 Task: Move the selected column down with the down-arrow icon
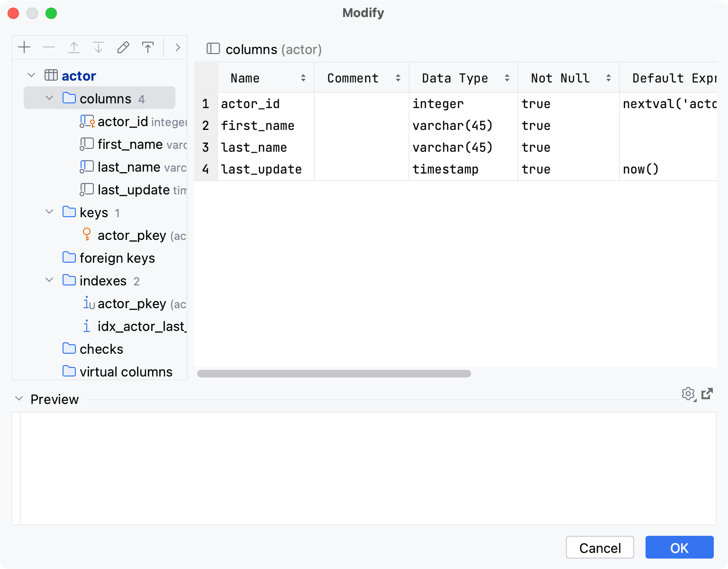point(99,47)
